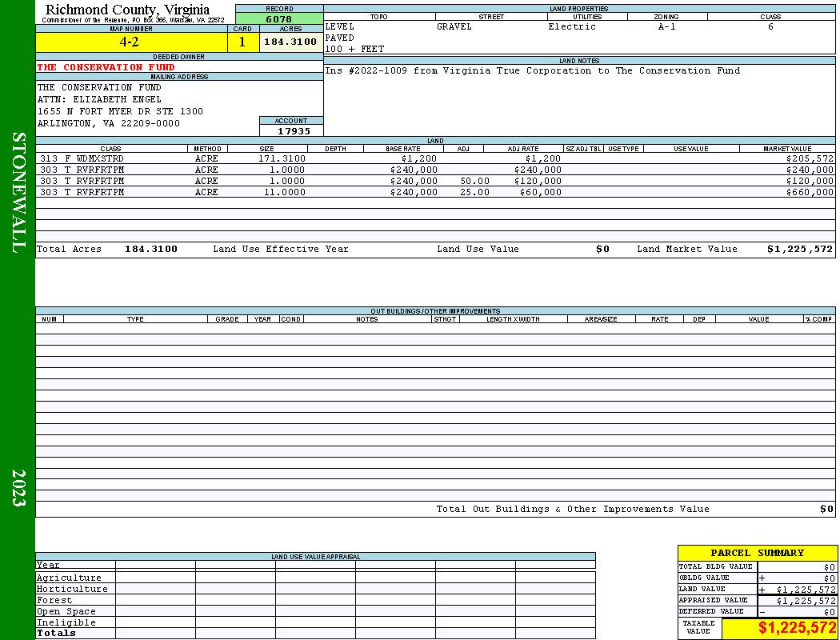Viewport: 840px width, 640px height.
Task: Click the GRADE column header in outbuildings
Action: click(227, 319)
